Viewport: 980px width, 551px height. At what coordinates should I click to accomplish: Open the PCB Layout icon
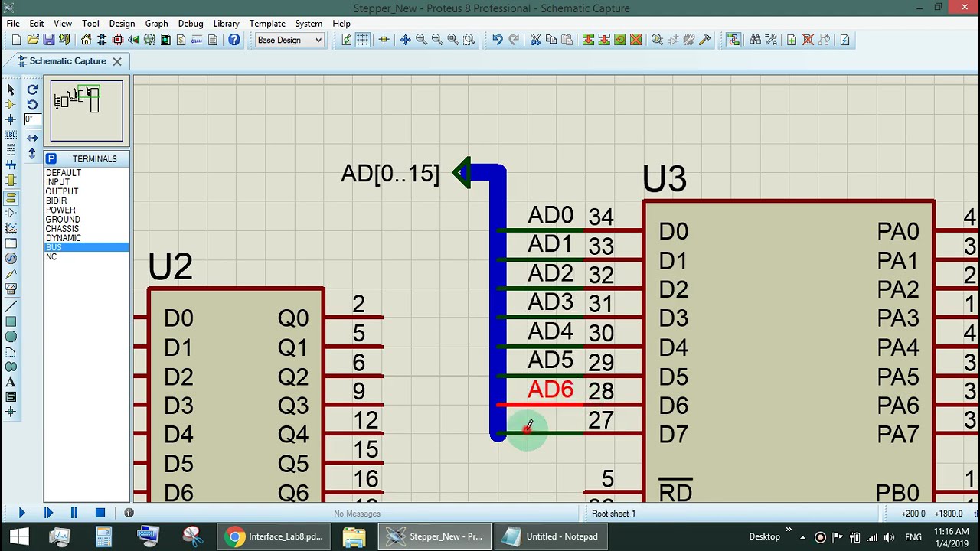click(x=118, y=40)
